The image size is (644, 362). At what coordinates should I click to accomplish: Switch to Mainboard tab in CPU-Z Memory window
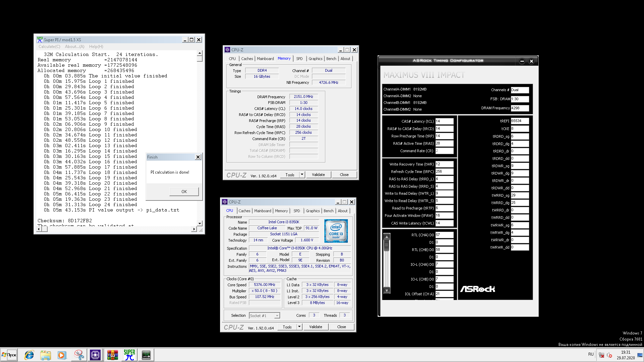point(265,59)
